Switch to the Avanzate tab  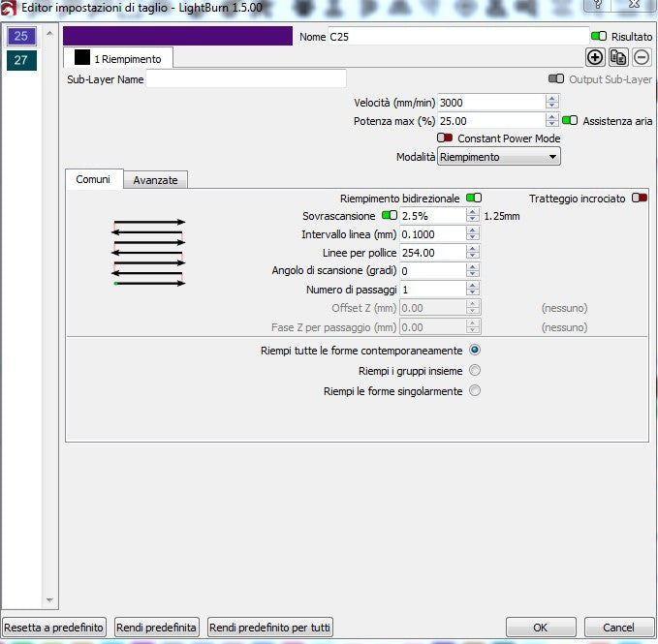point(156,180)
